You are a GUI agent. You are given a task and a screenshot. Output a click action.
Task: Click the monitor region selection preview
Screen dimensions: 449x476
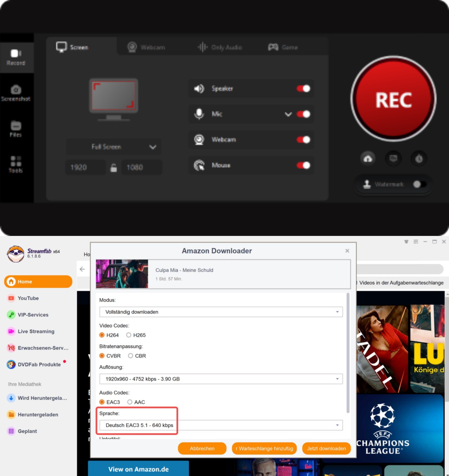(114, 99)
